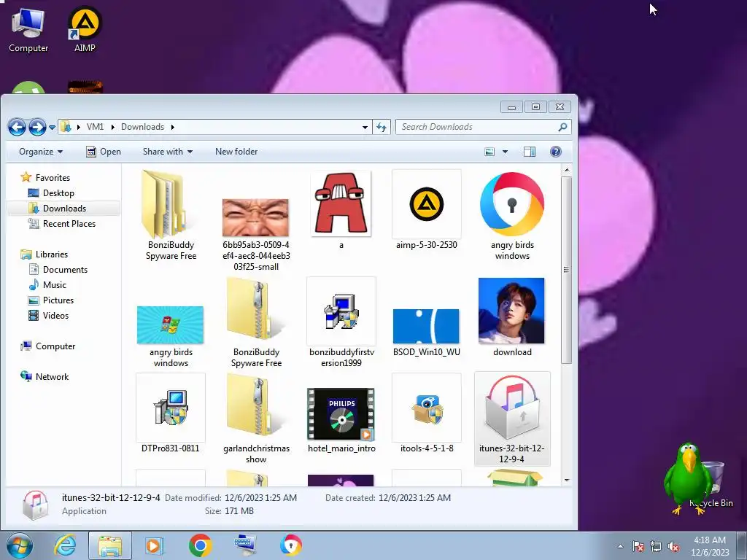Select Favorites in navigation pane
Viewport: 747px width, 560px height.
point(45,178)
